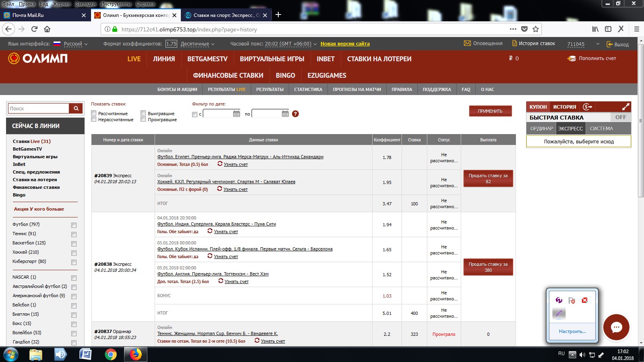The image size is (644, 362).
Task: Open Новая версия сайта link
Action: point(345,44)
